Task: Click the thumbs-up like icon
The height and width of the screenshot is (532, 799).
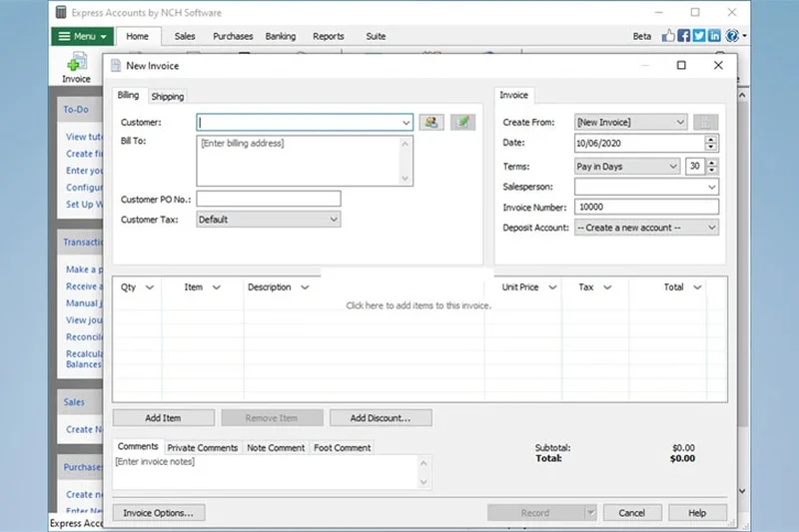Action: [x=668, y=36]
